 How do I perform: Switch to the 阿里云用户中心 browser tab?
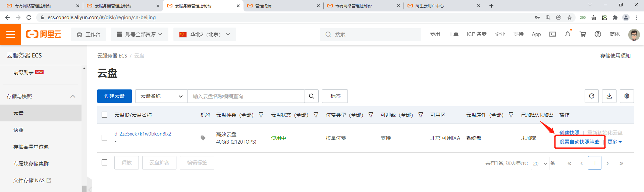tap(443, 6)
